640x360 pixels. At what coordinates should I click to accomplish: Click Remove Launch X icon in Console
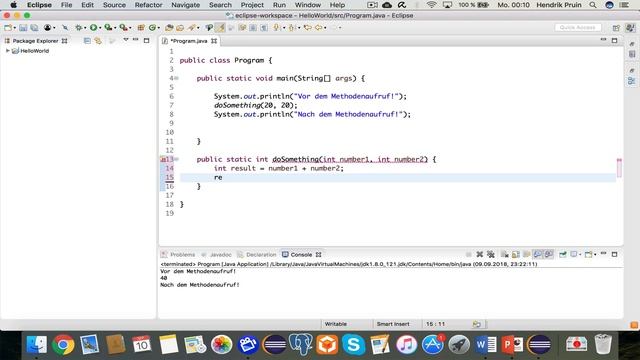point(480,254)
